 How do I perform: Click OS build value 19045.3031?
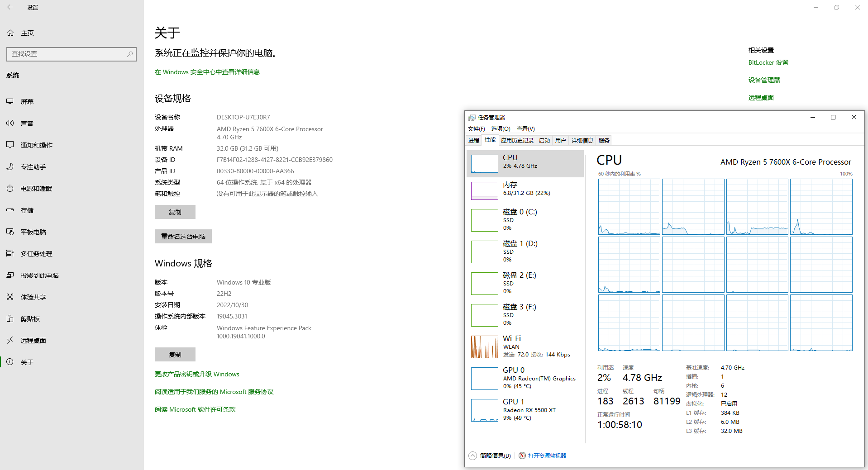point(232,316)
